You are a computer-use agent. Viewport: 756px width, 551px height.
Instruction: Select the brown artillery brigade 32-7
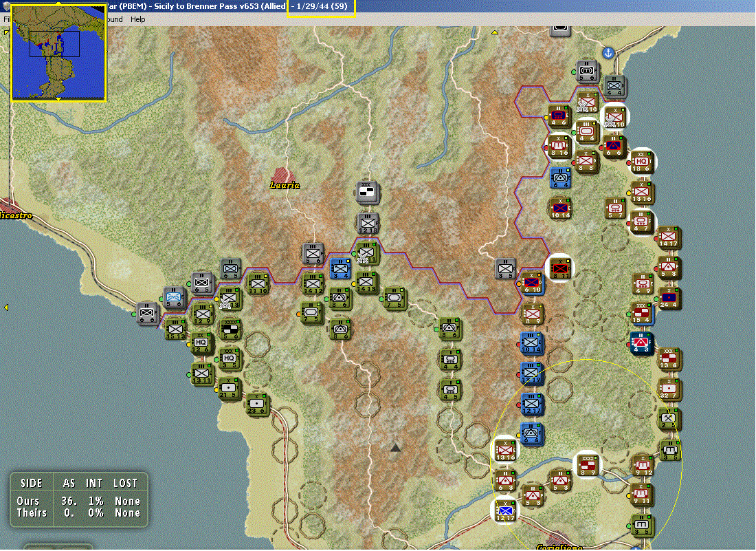(x=669, y=389)
